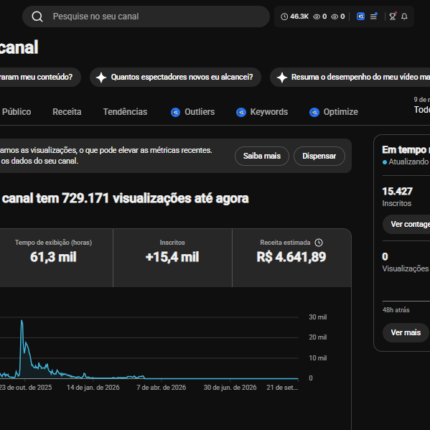Click the blue icon next to Optimize
This screenshot has width=430, height=430.
click(314, 112)
